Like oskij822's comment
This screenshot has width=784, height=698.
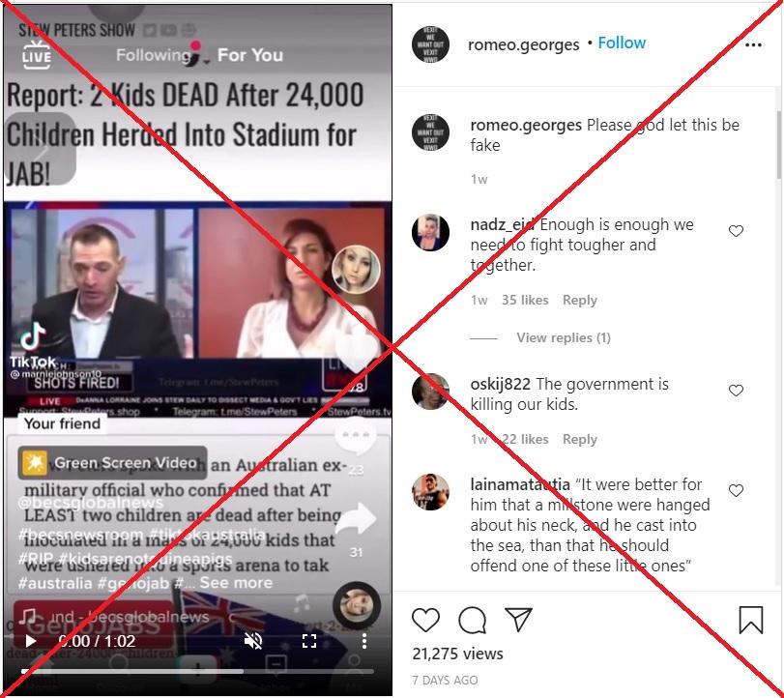point(736,391)
